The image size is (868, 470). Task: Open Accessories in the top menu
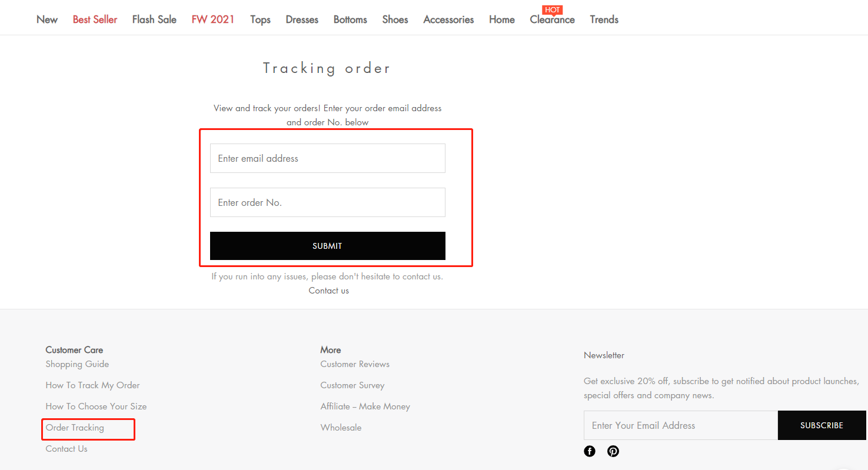pyautogui.click(x=448, y=19)
